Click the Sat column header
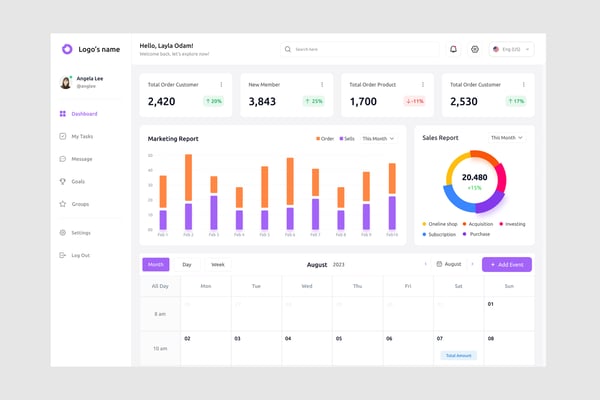The width and height of the screenshot is (600, 400). tap(458, 286)
